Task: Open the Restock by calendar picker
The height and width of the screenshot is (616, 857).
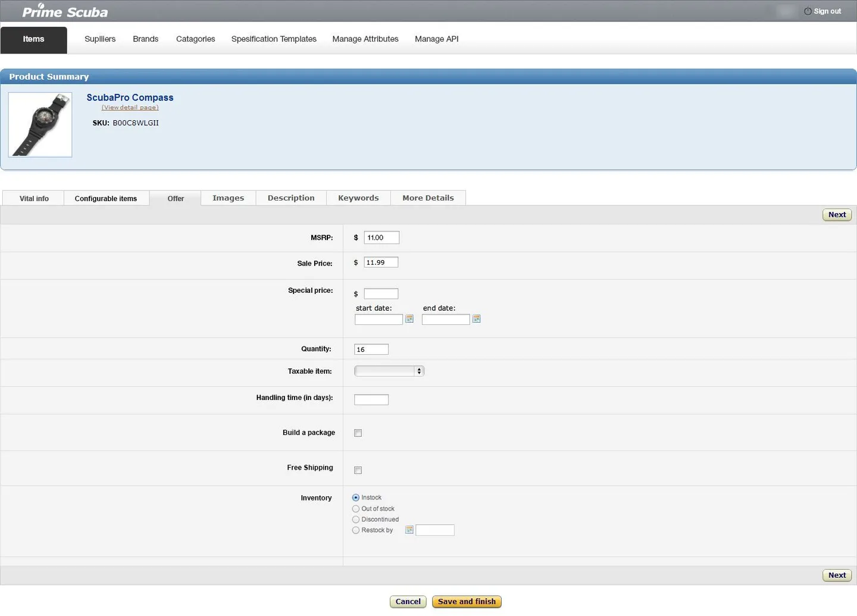Action: tap(409, 530)
